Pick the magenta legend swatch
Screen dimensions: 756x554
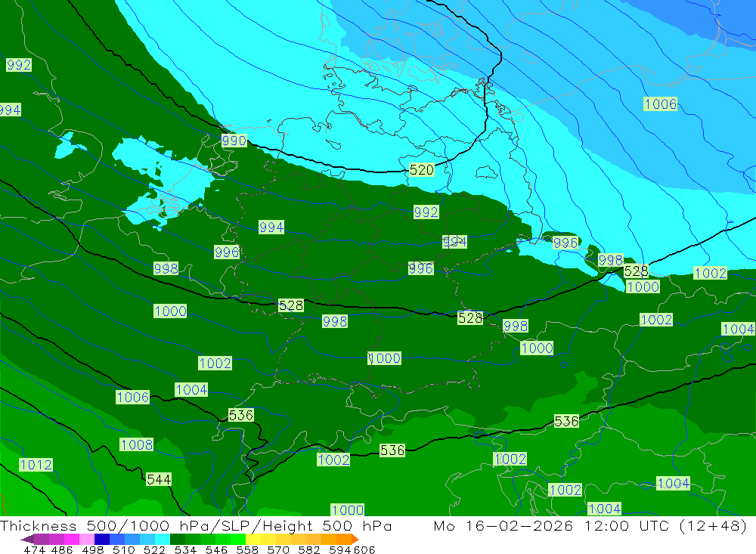tap(71, 539)
